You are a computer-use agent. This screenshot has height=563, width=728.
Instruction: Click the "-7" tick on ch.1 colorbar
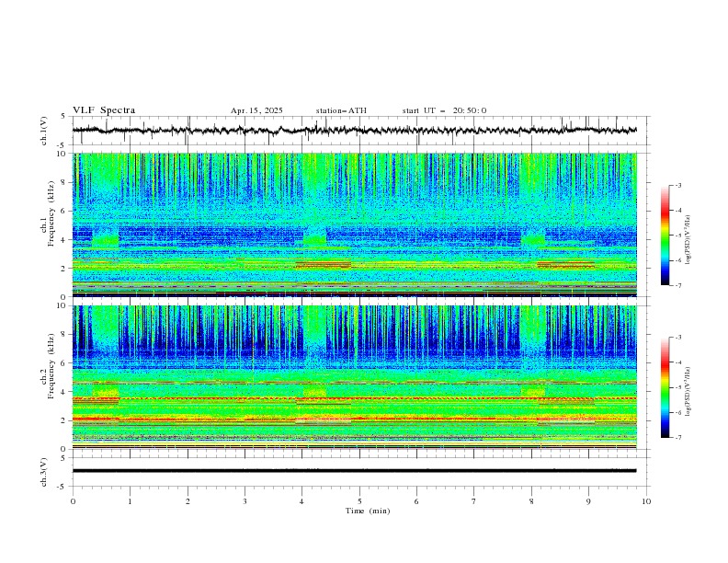pos(678,286)
